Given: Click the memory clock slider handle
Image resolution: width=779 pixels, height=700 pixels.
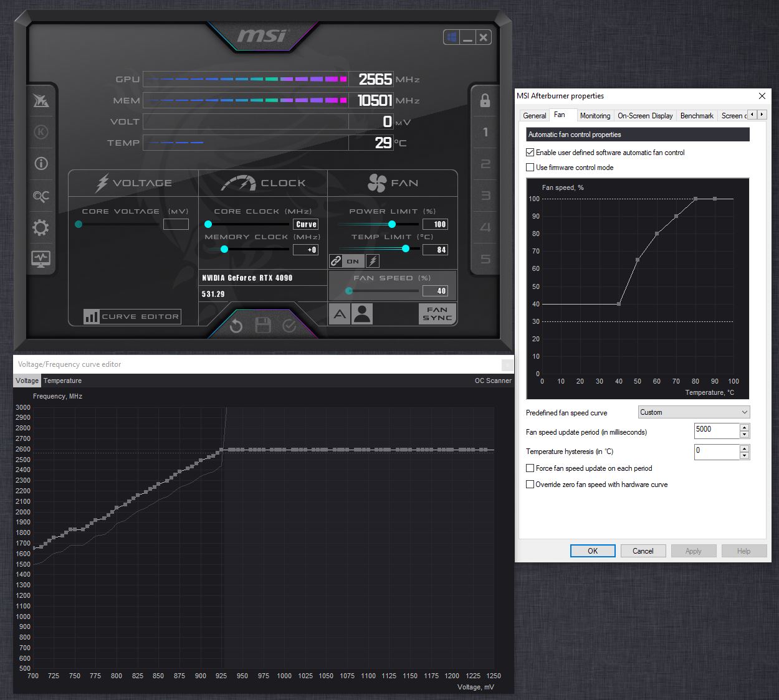Looking at the screenshot, I should pos(224,249).
